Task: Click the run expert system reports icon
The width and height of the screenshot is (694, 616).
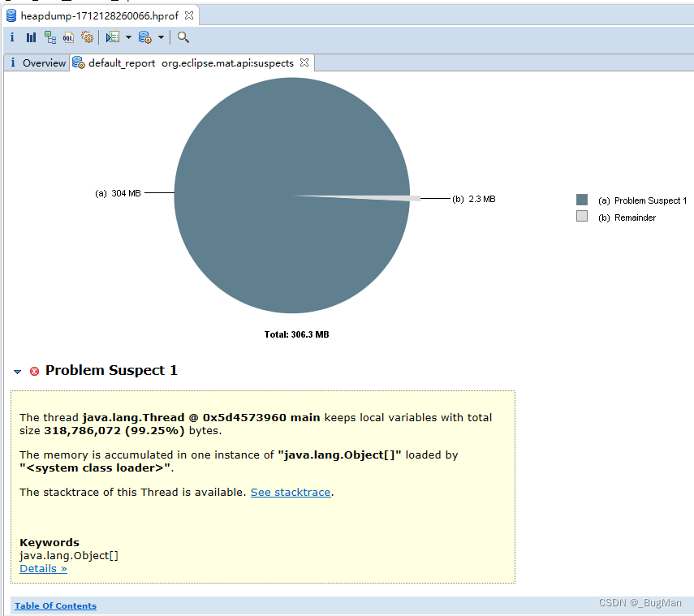Action: pos(113,37)
